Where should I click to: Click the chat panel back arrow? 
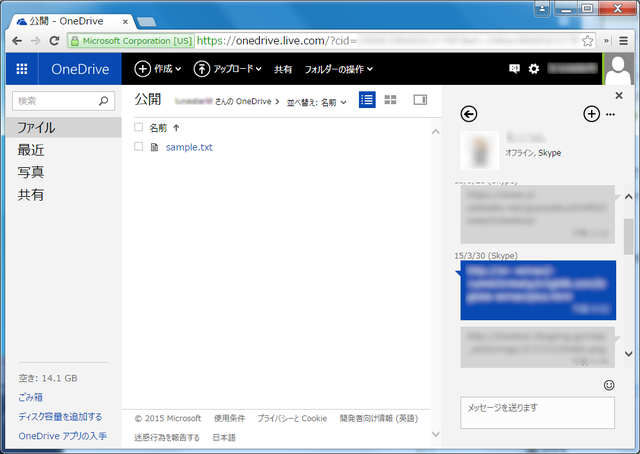pyautogui.click(x=469, y=114)
